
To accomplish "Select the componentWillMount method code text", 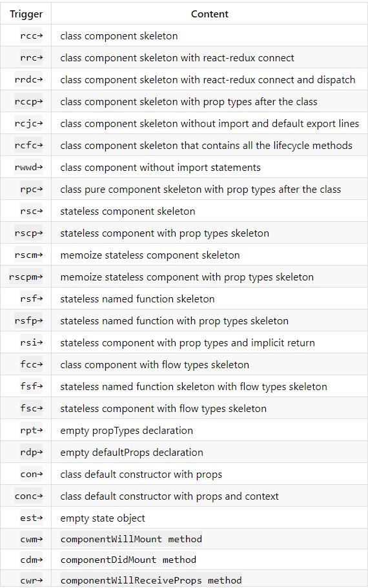I will point(131,539).
